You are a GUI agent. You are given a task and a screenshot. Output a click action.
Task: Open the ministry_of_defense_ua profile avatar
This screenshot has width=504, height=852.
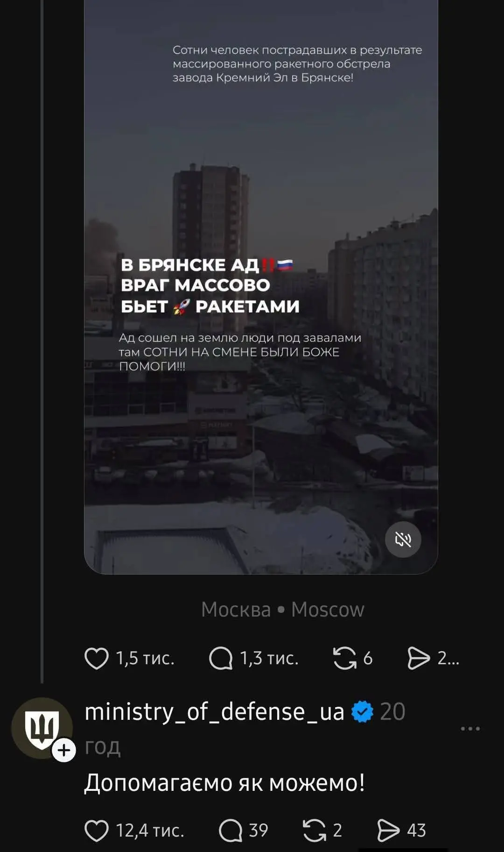[x=42, y=728]
